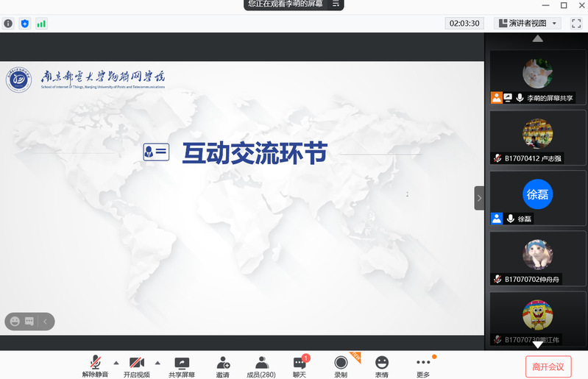The image size is (588, 379).
Task: Start recording the meeting (录制)
Action: 340,366
